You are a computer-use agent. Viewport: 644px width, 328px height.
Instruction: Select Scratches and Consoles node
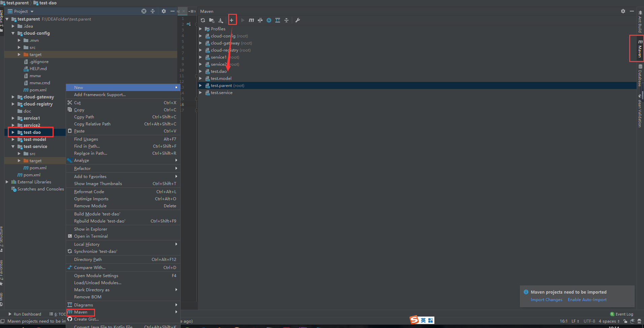(40, 189)
